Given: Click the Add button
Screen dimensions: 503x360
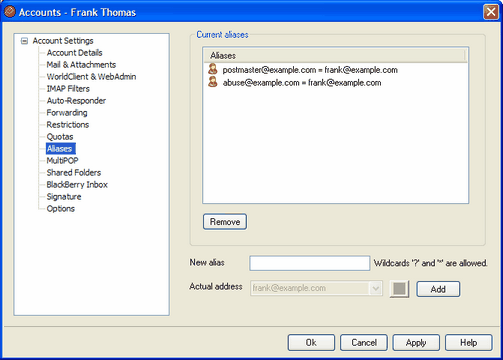Looking at the screenshot, I should click(x=438, y=289).
